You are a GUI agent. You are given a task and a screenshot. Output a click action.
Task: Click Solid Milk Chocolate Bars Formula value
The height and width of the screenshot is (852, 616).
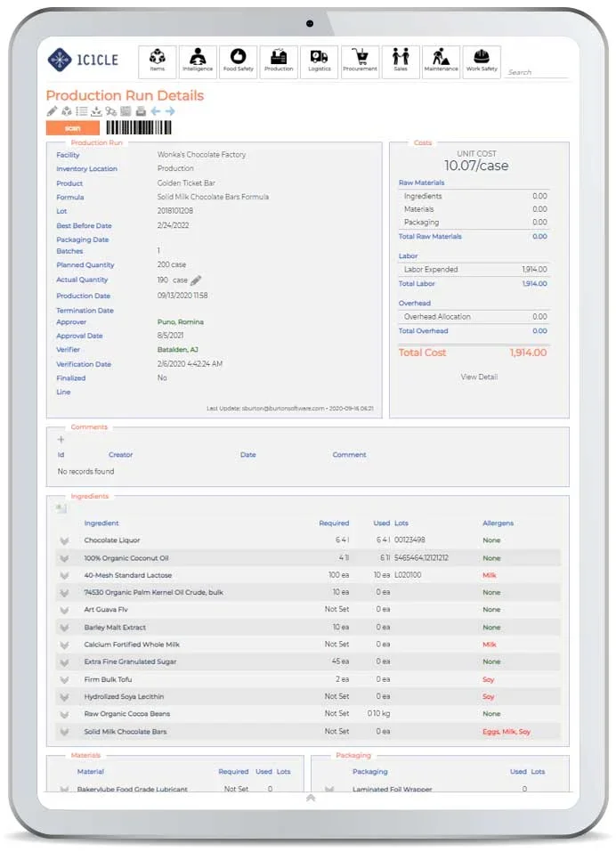tap(213, 197)
